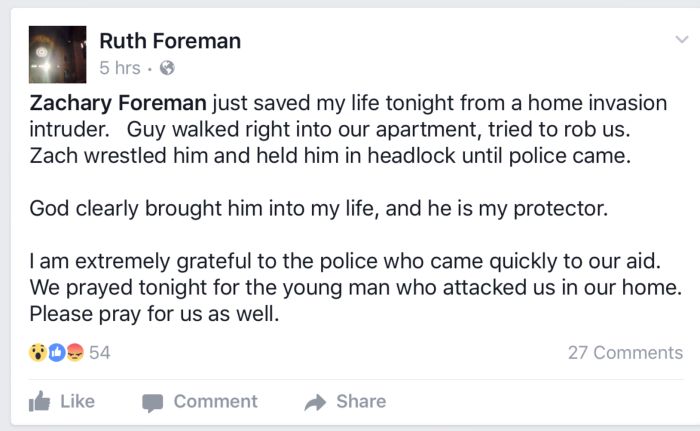
Task: Click the Share button label
Action: (x=360, y=401)
